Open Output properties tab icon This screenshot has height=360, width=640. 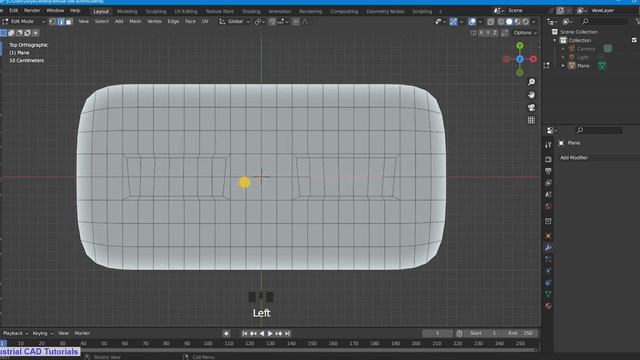click(548, 171)
